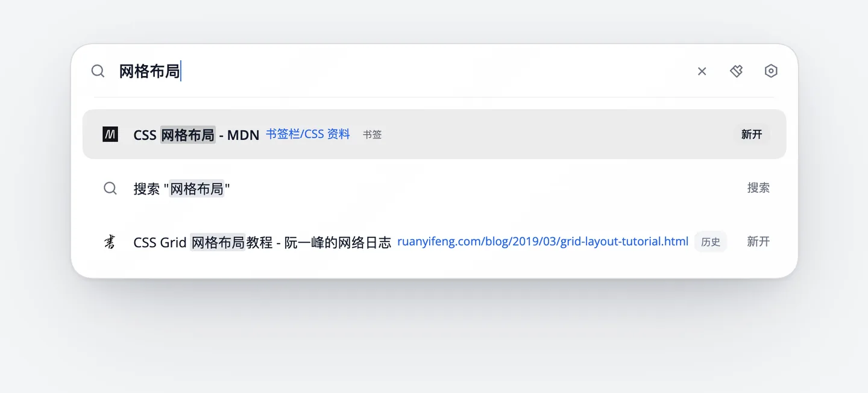Clear the search text with the X icon
Viewport: 868px width, 393px height.
(x=702, y=71)
